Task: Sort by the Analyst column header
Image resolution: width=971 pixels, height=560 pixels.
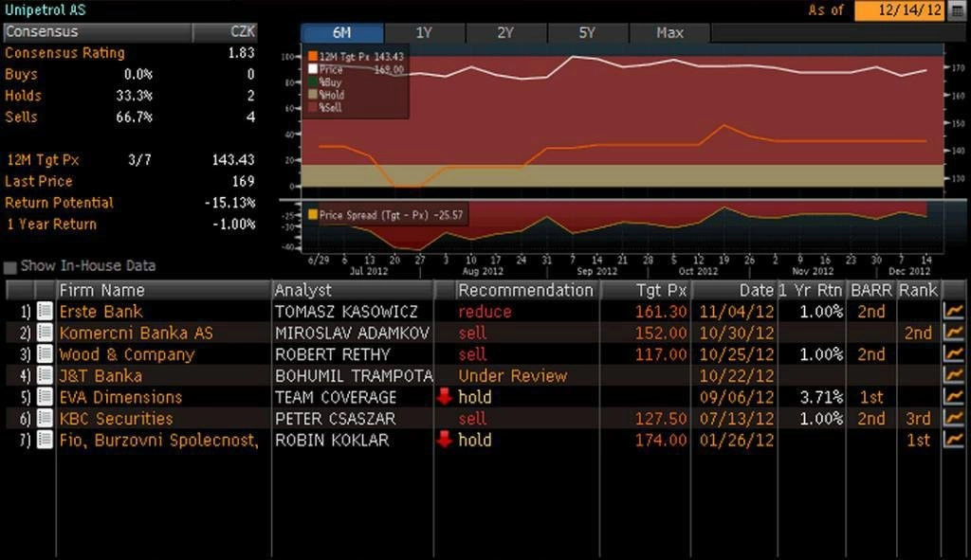Action: [x=353, y=290]
